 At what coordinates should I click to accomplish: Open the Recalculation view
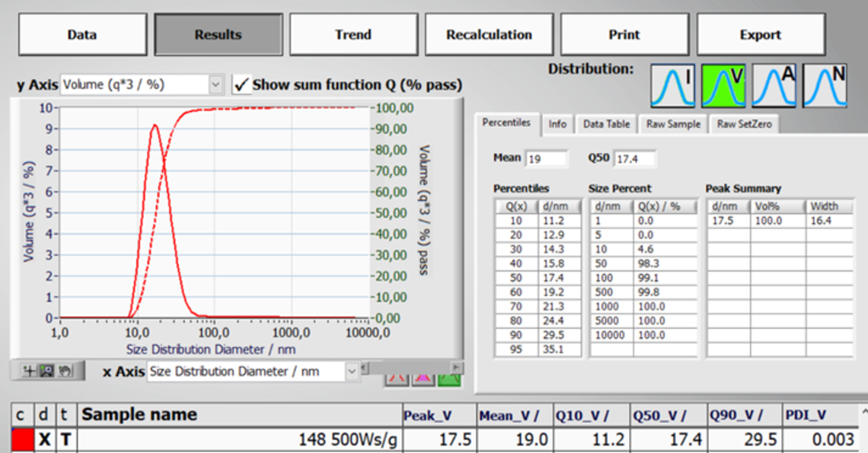(x=489, y=34)
